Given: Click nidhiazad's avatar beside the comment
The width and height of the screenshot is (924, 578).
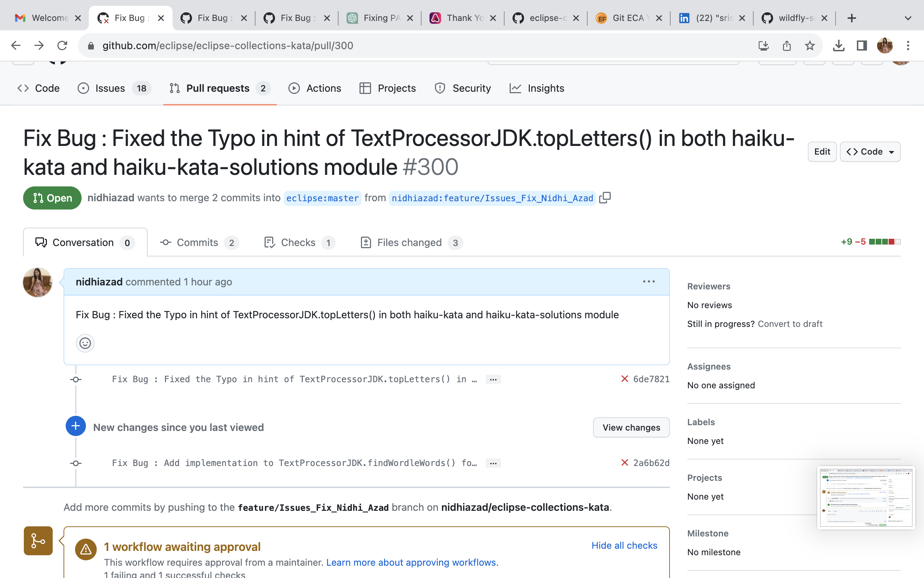Looking at the screenshot, I should pos(38,282).
